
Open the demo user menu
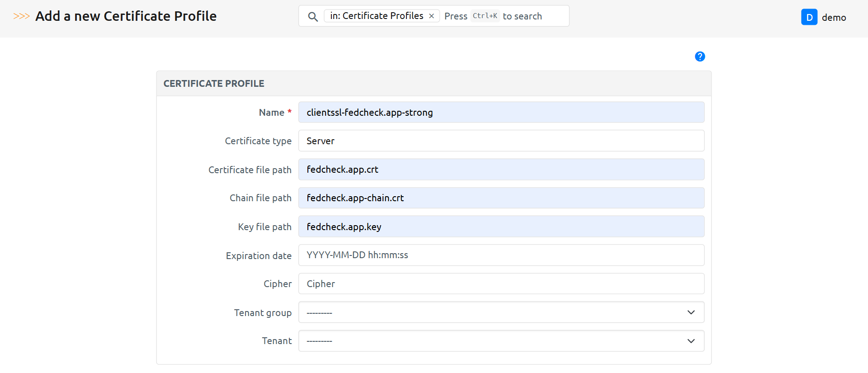834,18
